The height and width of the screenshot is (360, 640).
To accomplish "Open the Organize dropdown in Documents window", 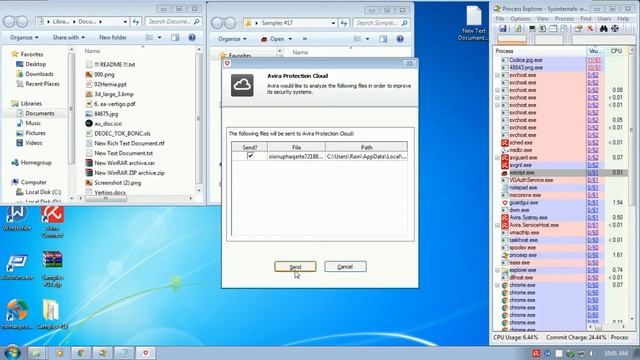I will (24, 38).
